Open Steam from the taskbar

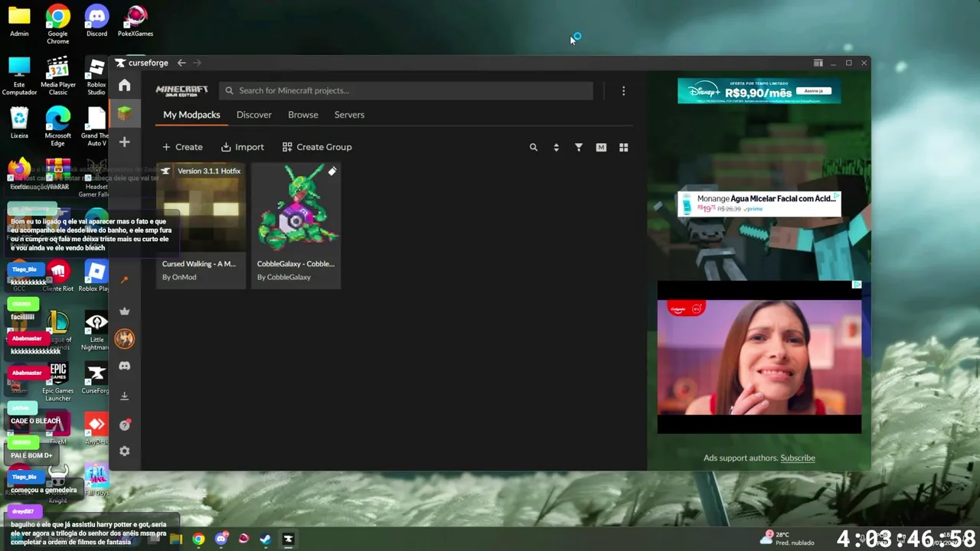(265, 539)
